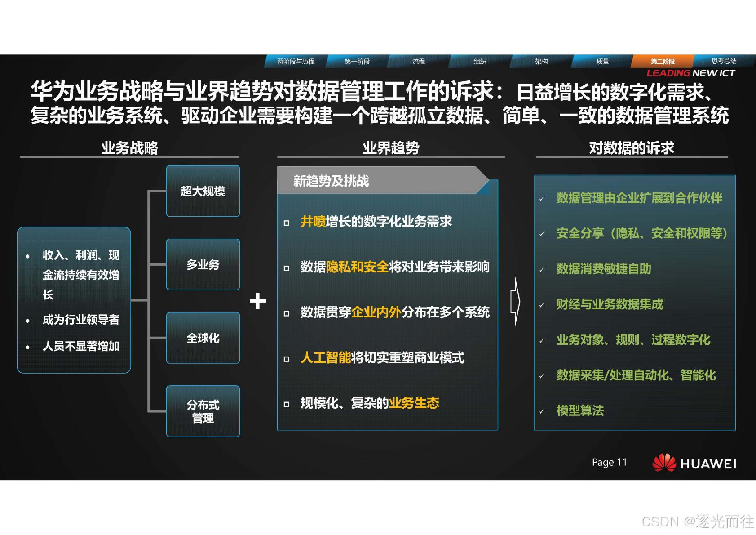Click the highlighted 第二阶段 tab
756x535 pixels.
(x=663, y=62)
